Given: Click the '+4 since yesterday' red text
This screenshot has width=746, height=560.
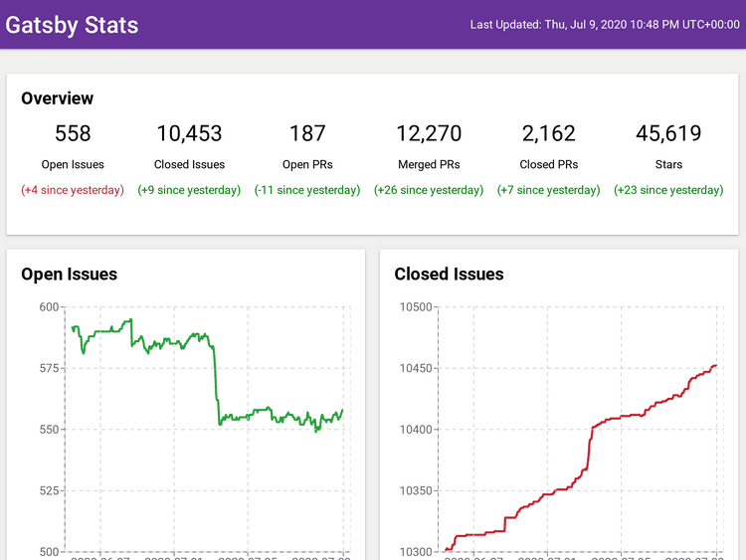Looking at the screenshot, I should click(x=73, y=190).
